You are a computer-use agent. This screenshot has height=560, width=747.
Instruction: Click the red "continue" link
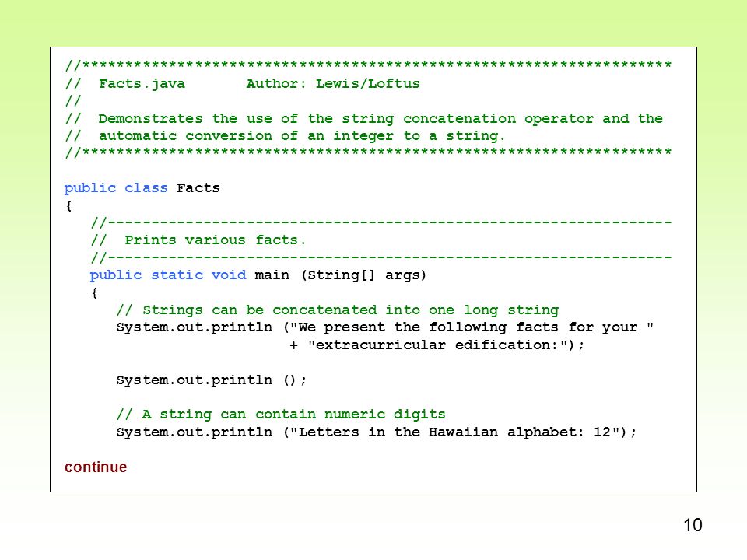(96, 467)
